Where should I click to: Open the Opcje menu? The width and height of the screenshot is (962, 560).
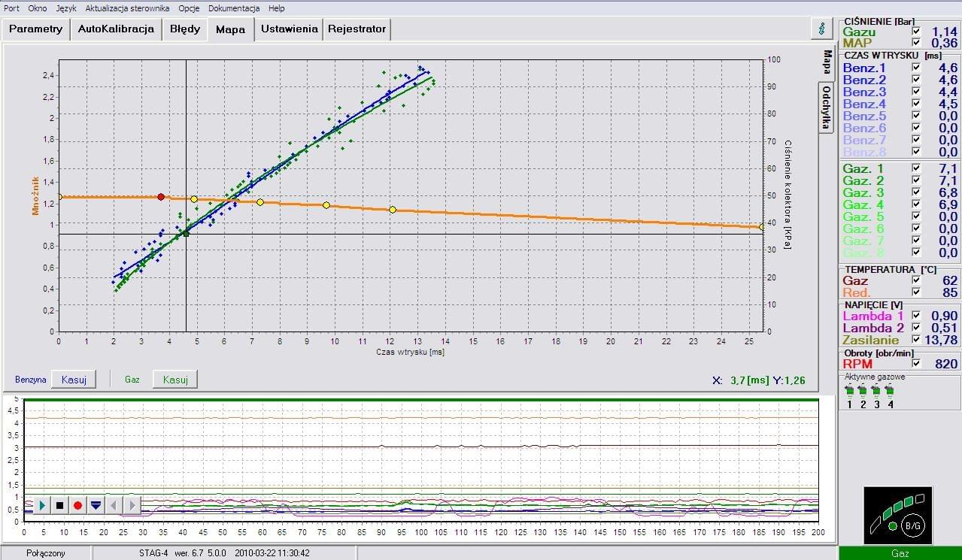[190, 8]
